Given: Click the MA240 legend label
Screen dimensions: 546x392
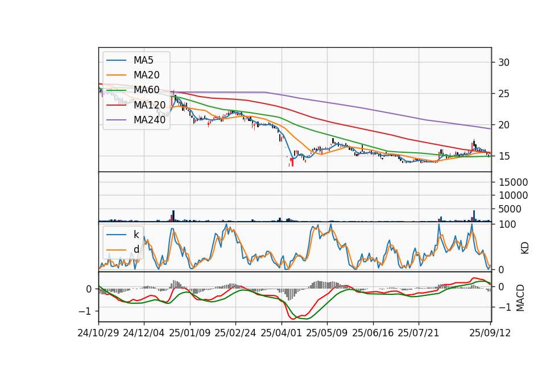Looking at the screenshot, I should pos(150,120).
